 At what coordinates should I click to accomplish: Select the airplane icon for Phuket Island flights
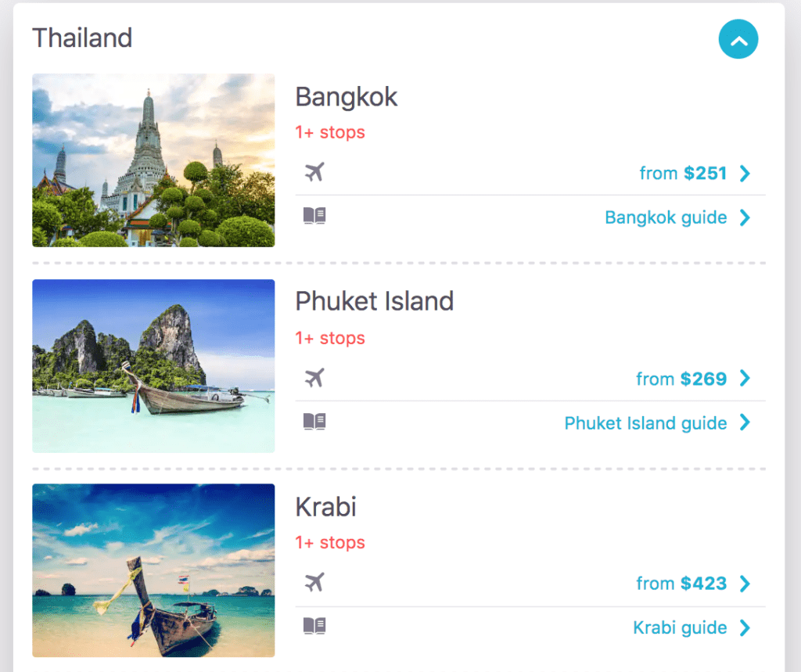click(314, 378)
